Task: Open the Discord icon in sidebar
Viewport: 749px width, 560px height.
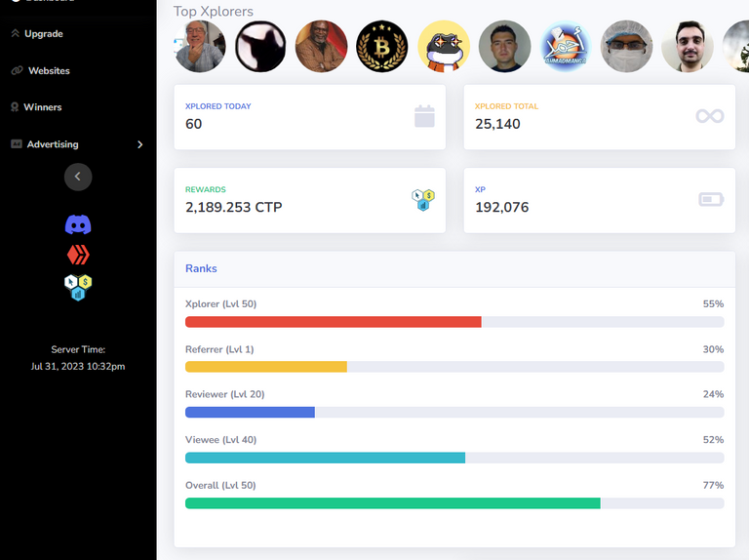Action: click(78, 224)
